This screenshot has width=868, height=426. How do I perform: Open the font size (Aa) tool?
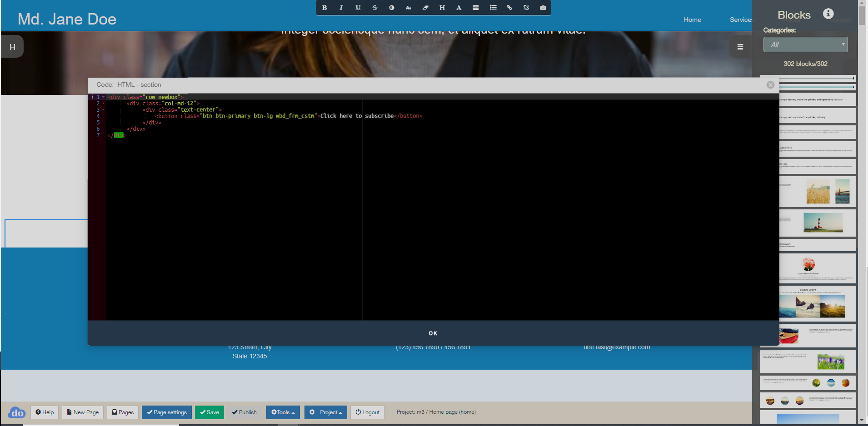tap(409, 8)
